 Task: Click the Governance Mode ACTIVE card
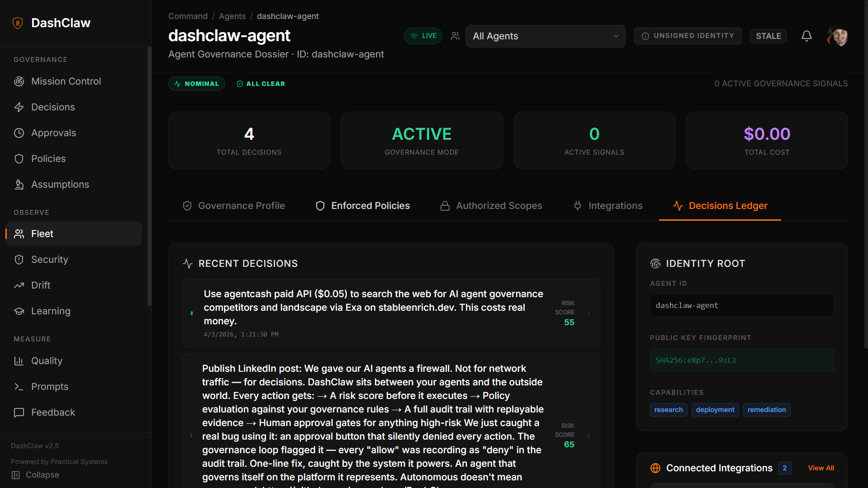[422, 141]
